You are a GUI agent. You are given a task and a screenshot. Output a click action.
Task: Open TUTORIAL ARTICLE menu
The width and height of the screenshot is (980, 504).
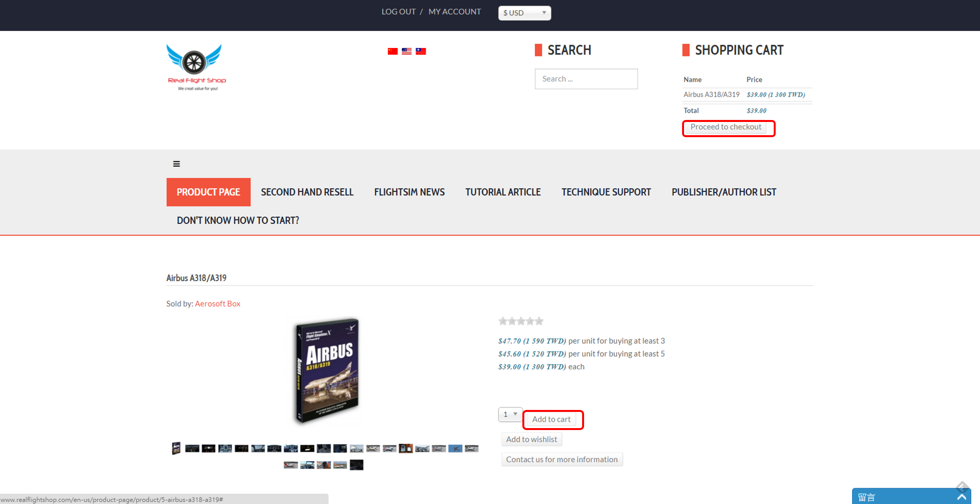[503, 192]
